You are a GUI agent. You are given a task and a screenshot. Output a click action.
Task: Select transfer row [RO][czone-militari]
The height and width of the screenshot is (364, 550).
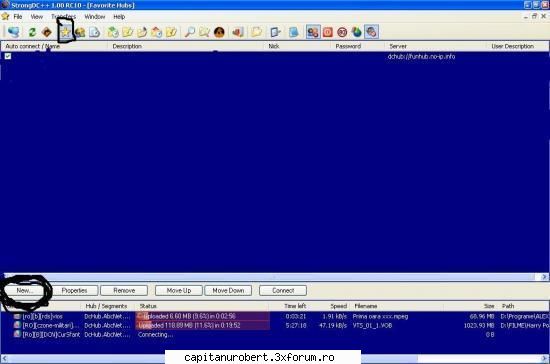(x=275, y=325)
